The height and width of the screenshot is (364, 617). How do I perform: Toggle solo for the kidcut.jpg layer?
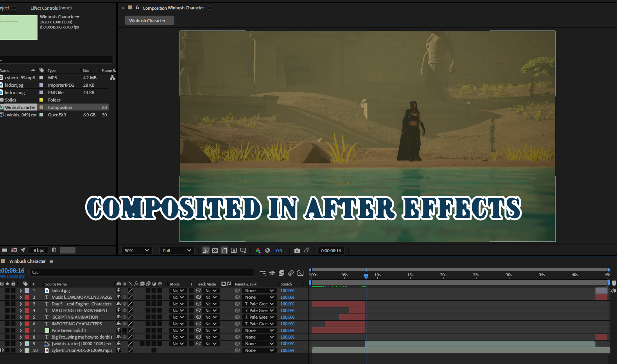point(7,291)
